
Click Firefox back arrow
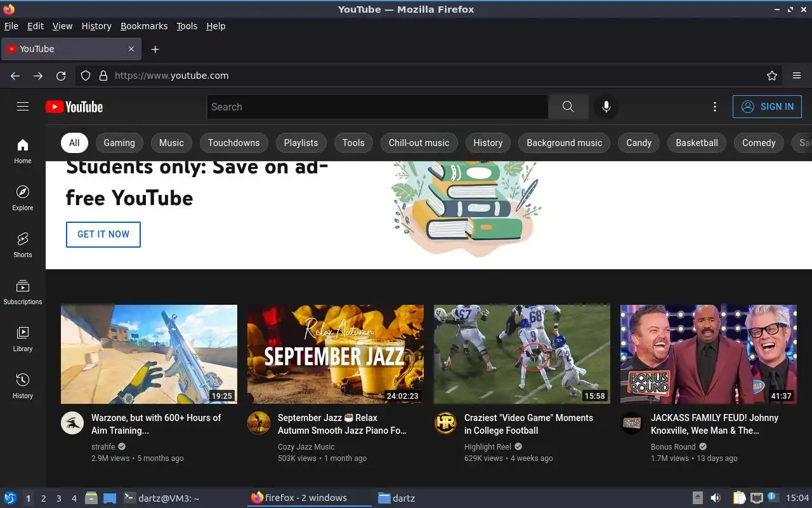(15, 76)
